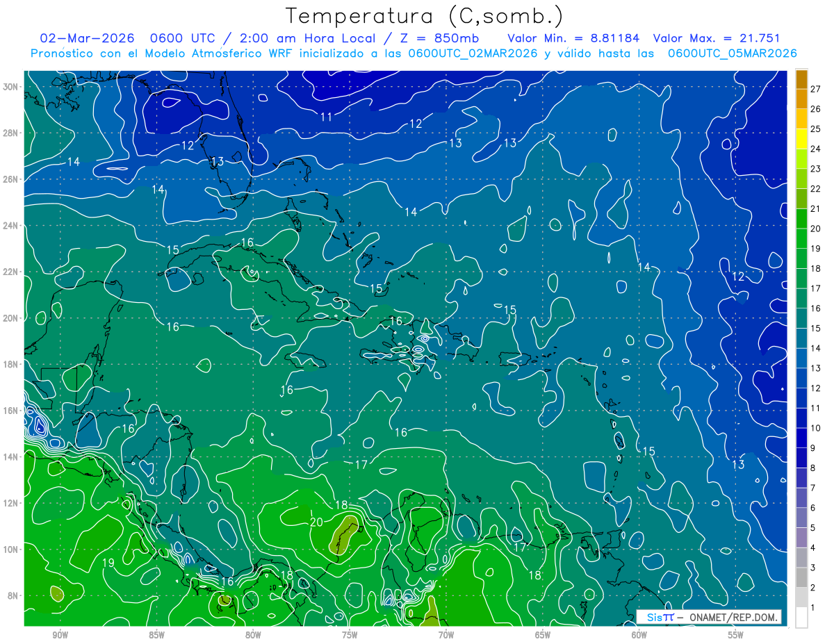Click the legend value '2'
This screenshot has height=644, width=834.
coord(813,588)
